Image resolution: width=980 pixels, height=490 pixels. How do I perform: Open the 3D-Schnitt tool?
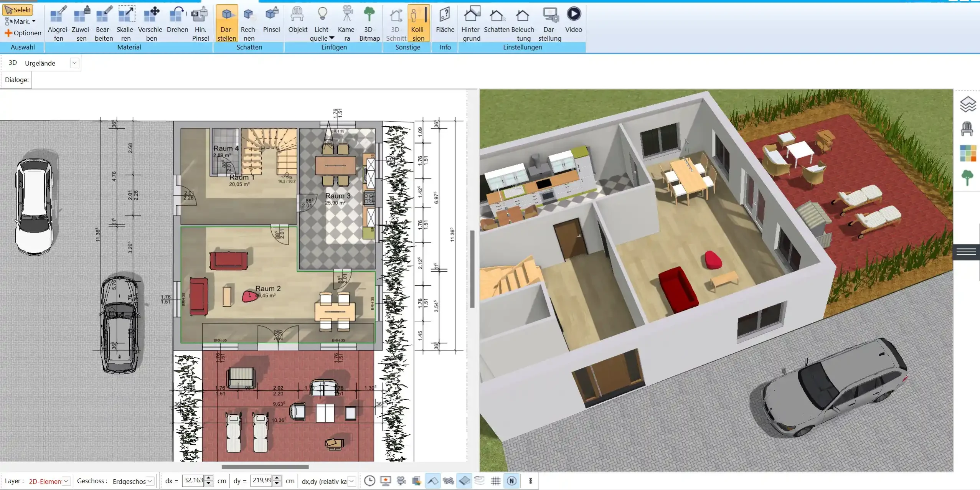[x=395, y=23]
